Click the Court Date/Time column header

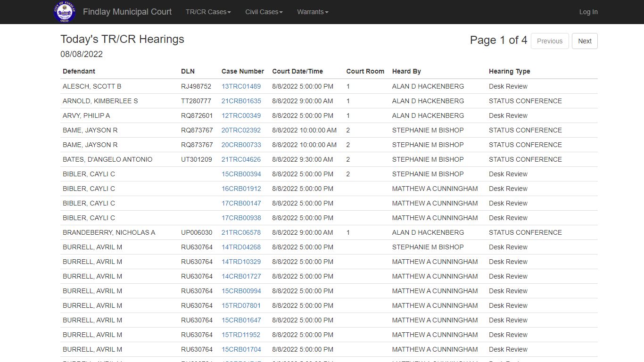pyautogui.click(x=297, y=71)
